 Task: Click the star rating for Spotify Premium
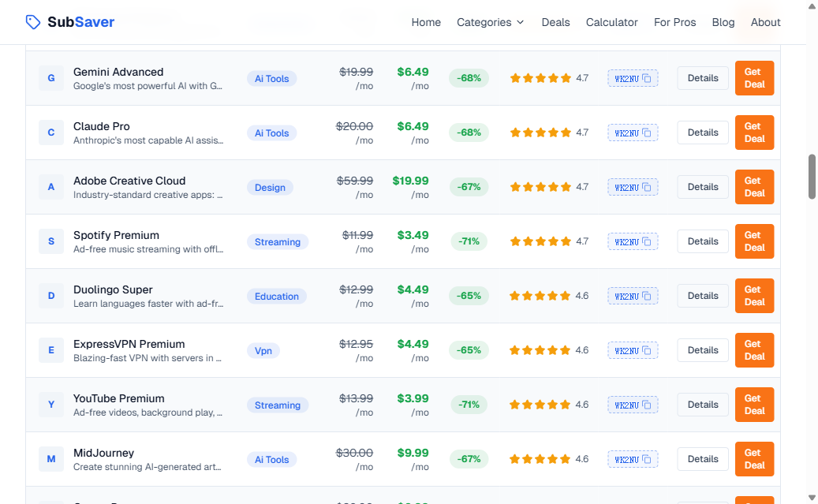click(540, 241)
